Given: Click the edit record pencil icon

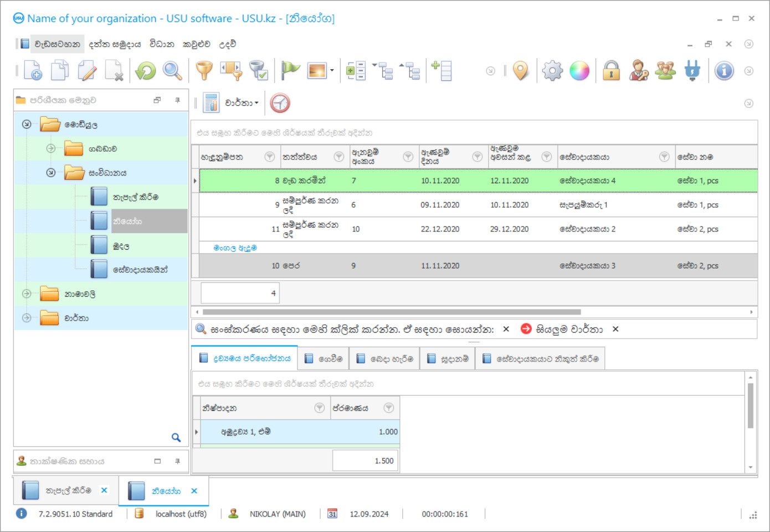Looking at the screenshot, I should tap(87, 70).
